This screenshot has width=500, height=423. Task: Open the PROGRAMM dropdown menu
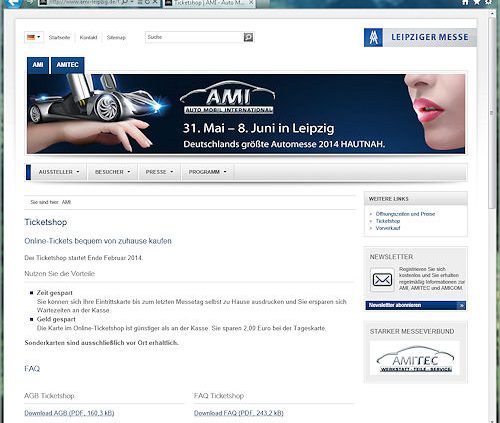click(208, 172)
